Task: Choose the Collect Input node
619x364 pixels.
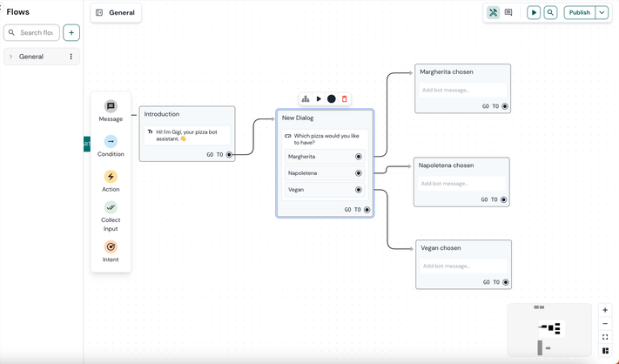Action: coord(111,208)
